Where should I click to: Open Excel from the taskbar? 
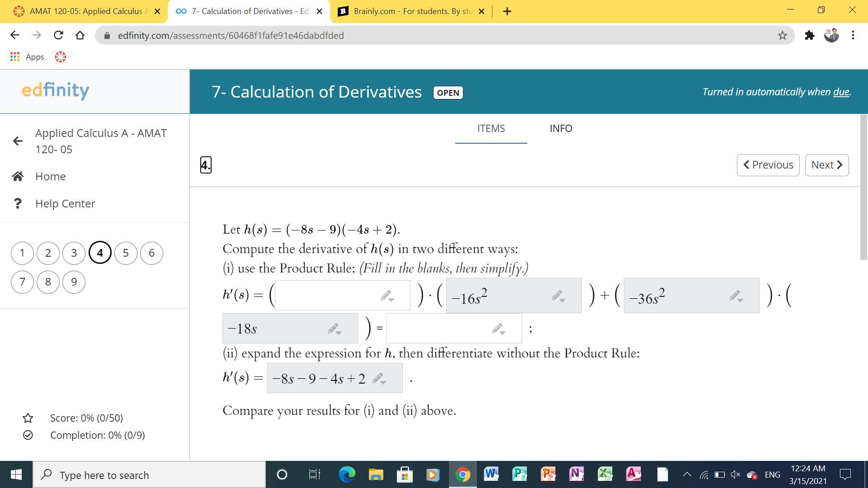(605, 474)
